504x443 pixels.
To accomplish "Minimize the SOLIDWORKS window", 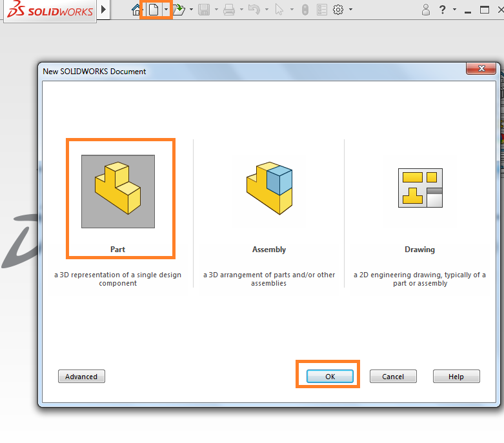I will coord(468,12).
